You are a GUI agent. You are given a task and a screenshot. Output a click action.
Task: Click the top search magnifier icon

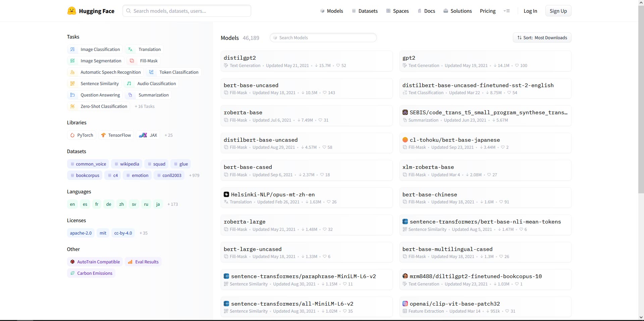(x=128, y=11)
